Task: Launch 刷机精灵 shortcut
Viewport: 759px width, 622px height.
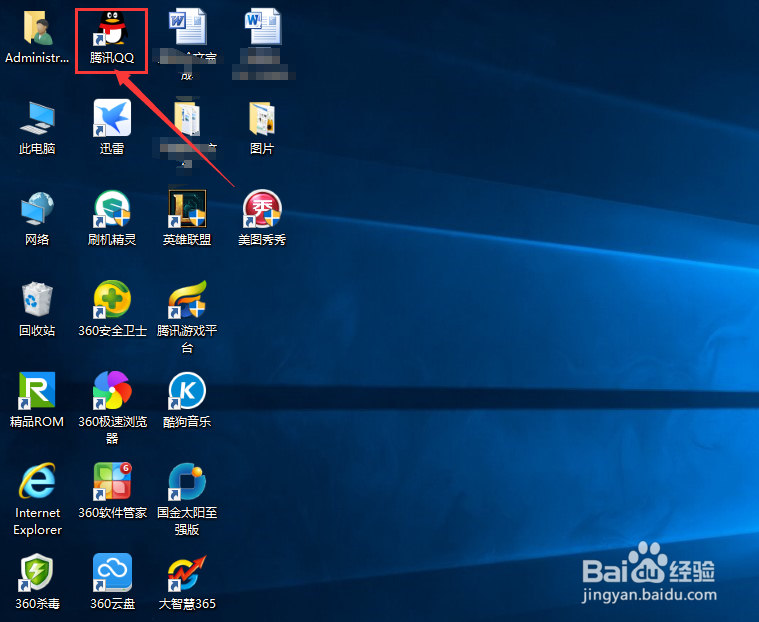Action: [112, 209]
